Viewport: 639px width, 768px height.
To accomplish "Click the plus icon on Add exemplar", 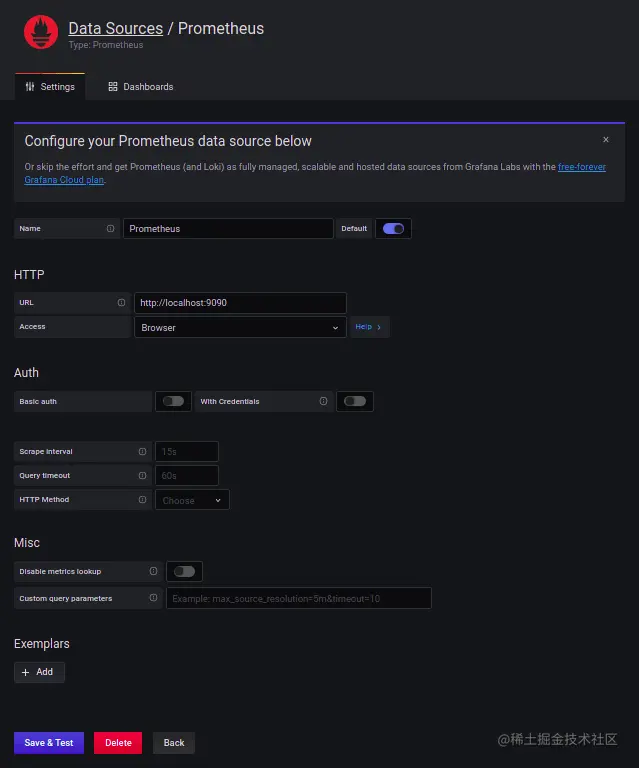I will click(x=25, y=672).
